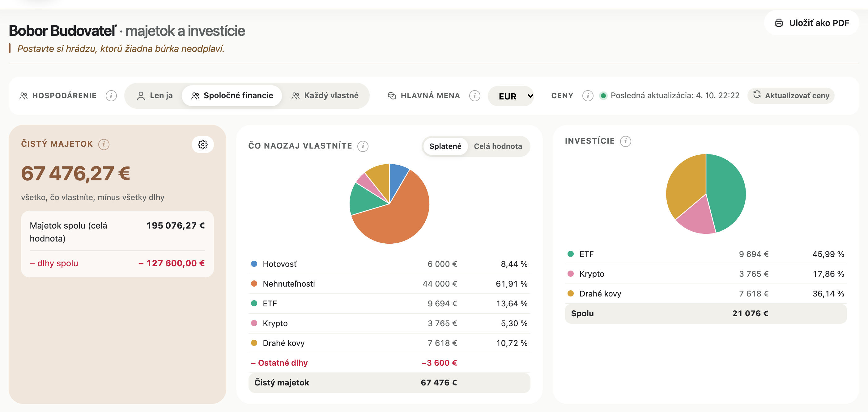The width and height of the screenshot is (868, 412).
Task: Click the info icon next to HOSPODÁRENIE
Action: point(111,96)
